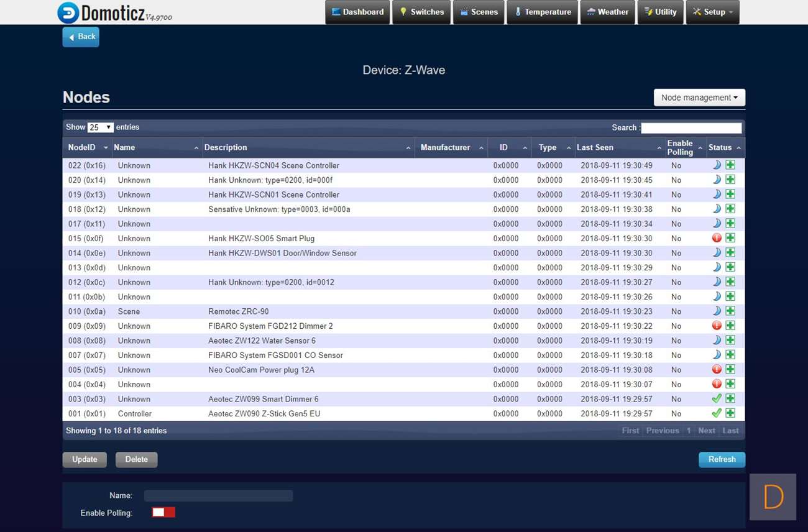Click the Domoticz logo icon

tap(68, 12)
